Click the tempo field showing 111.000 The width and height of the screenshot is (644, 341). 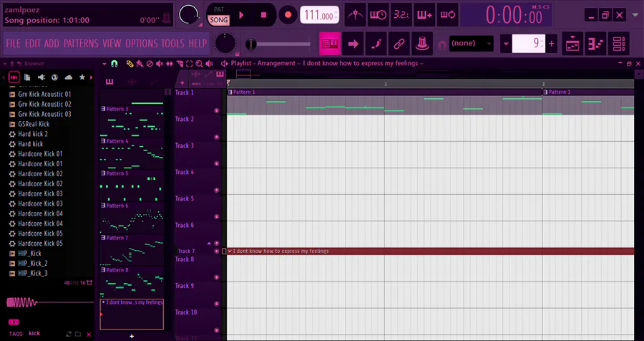coord(319,16)
